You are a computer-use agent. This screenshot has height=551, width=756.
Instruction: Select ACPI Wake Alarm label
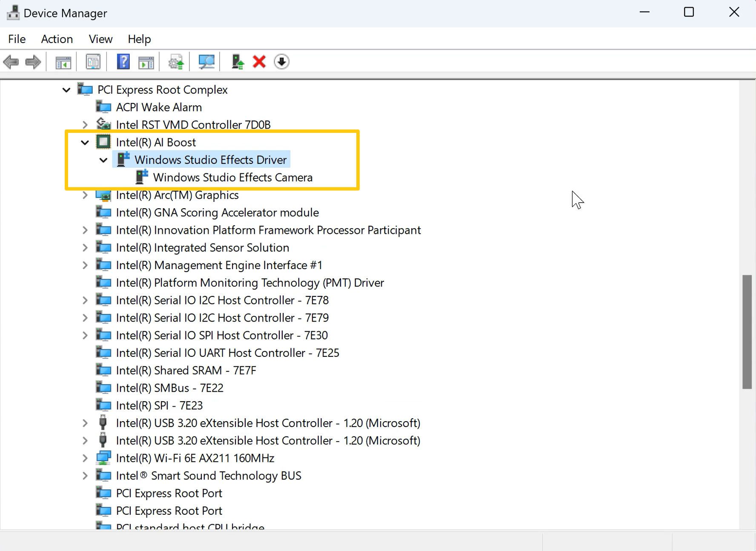(x=159, y=107)
